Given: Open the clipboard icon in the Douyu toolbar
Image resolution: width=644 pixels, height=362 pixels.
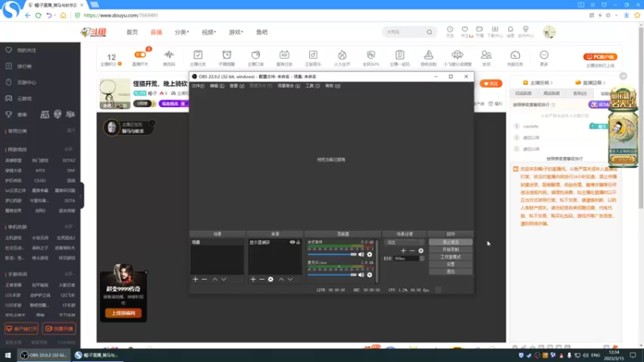Looking at the screenshot, I should [x=399, y=55].
